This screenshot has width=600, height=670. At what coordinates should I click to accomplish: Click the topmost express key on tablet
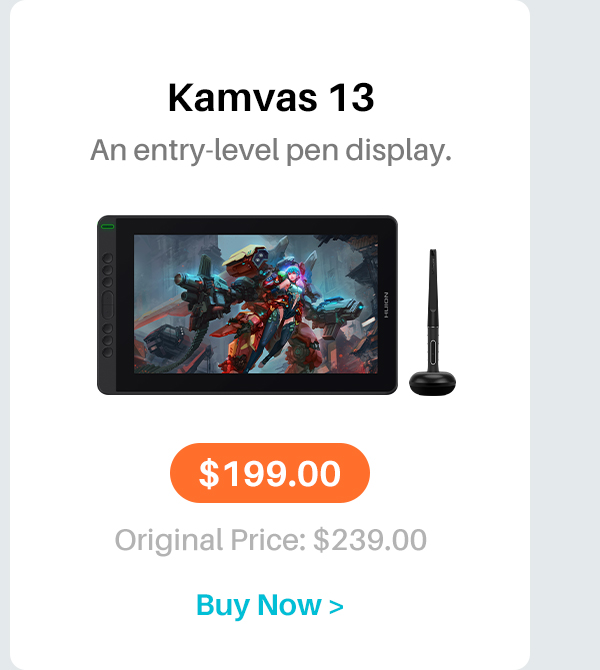tap(108, 258)
